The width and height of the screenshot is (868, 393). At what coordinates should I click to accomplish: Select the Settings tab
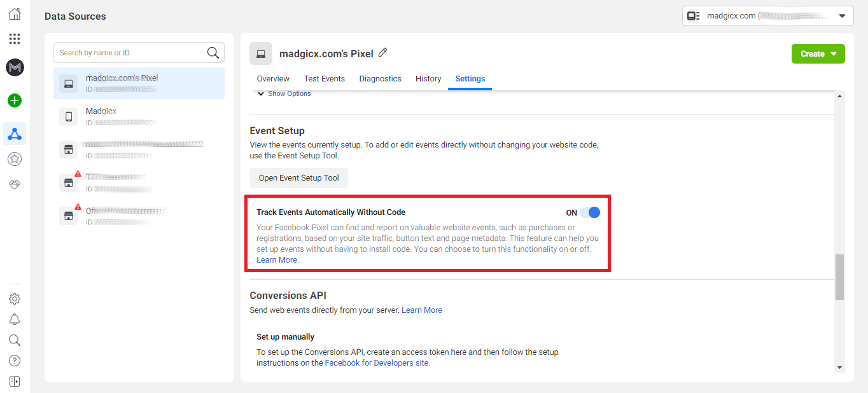[470, 79]
